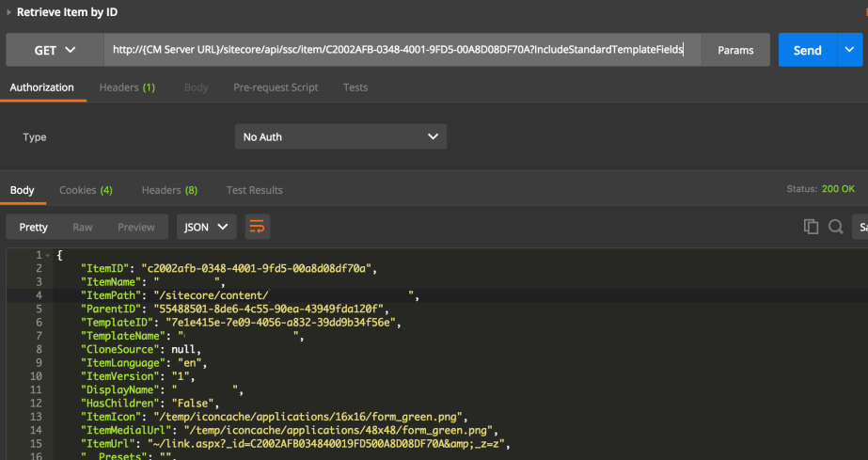Open the Test Results tab

click(254, 190)
